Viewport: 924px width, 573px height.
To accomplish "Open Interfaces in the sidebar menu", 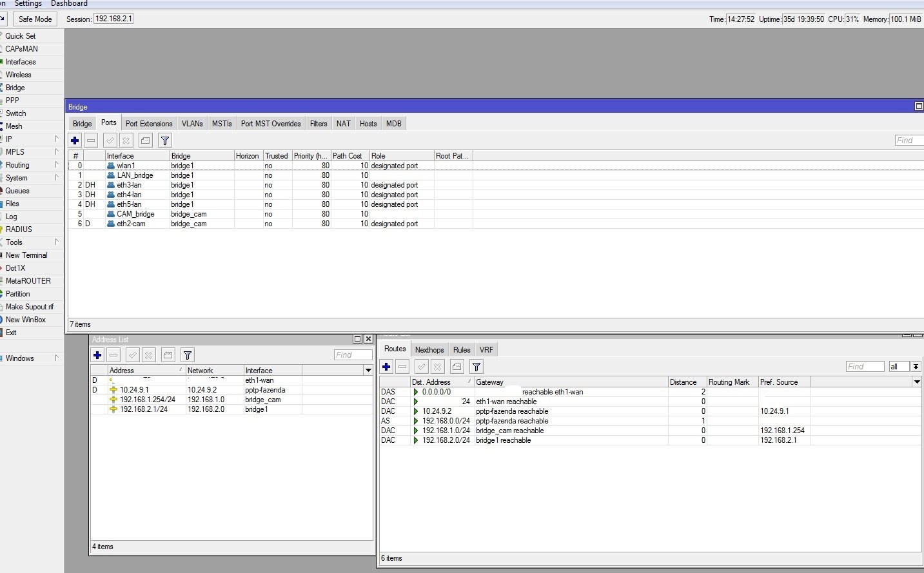I will tap(21, 62).
